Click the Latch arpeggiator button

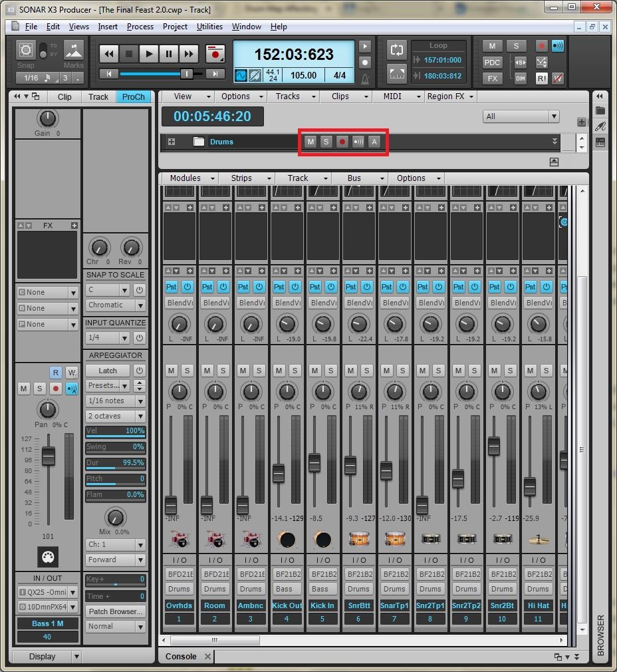[x=106, y=370]
